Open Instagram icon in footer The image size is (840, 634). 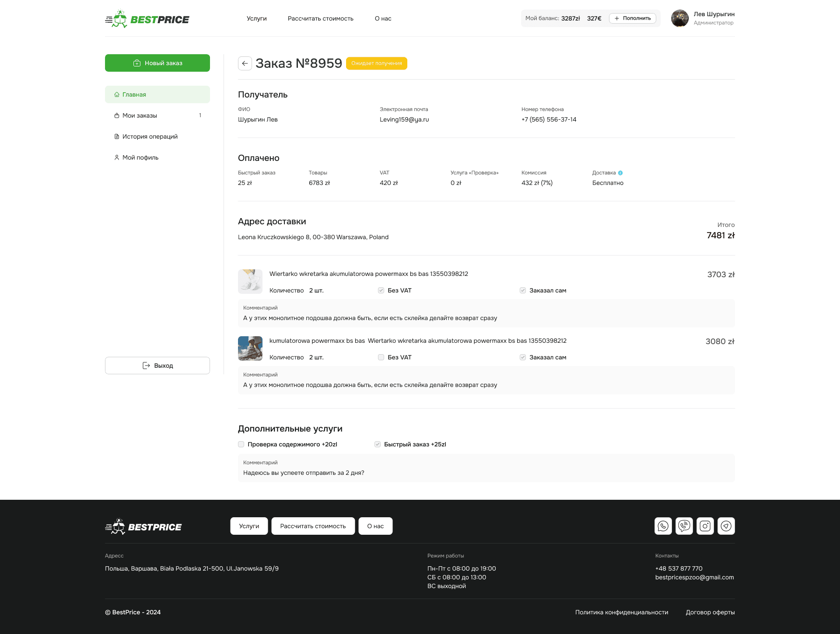(705, 526)
